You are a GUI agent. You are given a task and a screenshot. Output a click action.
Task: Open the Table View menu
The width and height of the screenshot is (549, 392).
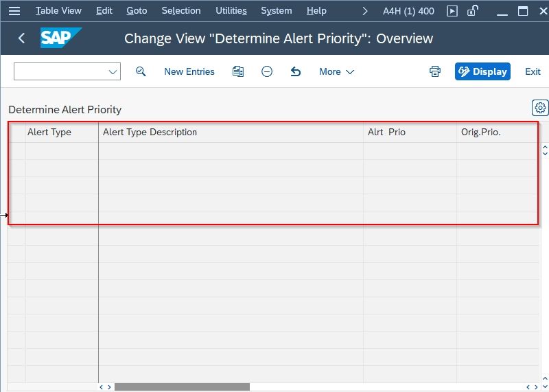click(x=58, y=11)
